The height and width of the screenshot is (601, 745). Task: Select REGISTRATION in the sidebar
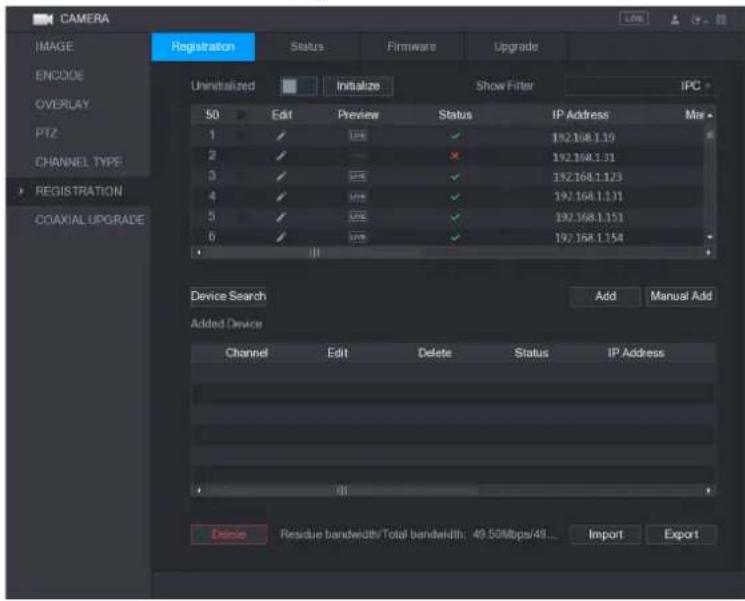(x=78, y=191)
